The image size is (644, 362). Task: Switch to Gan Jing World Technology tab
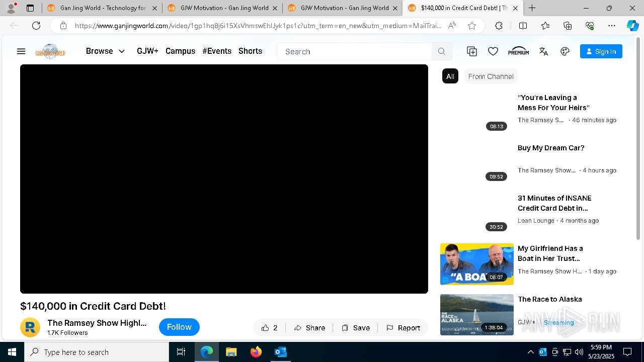tap(102, 8)
